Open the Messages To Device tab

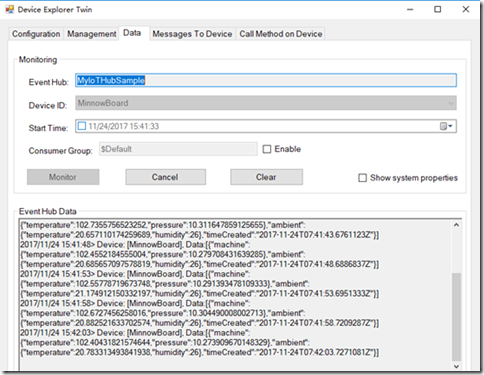[x=192, y=34]
